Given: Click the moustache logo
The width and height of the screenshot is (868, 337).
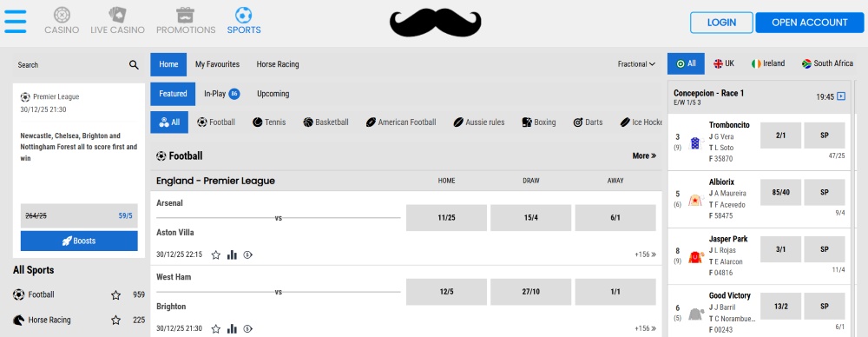Looking at the screenshot, I should pyautogui.click(x=435, y=23).
